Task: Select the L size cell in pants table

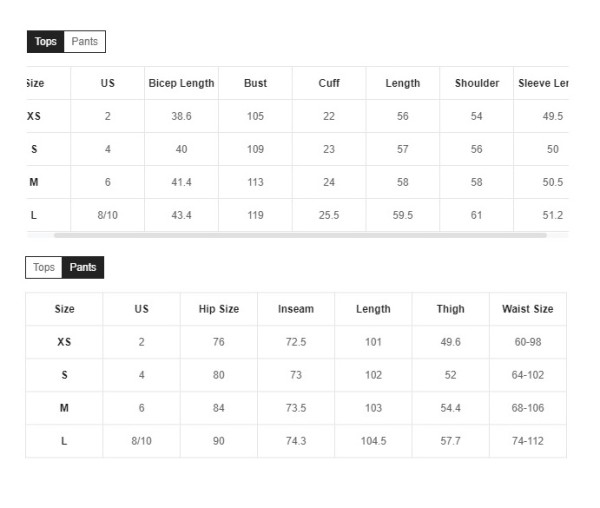Action: tap(64, 441)
